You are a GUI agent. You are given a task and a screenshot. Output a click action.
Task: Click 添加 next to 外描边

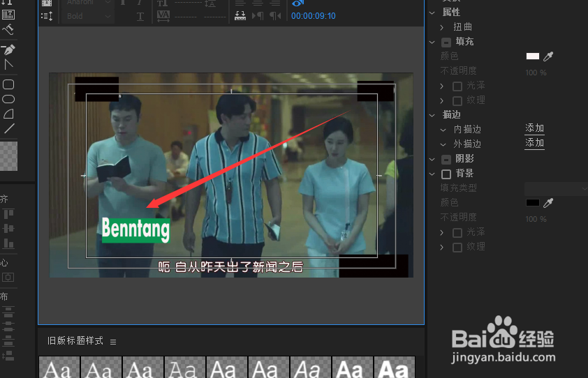[x=534, y=143]
